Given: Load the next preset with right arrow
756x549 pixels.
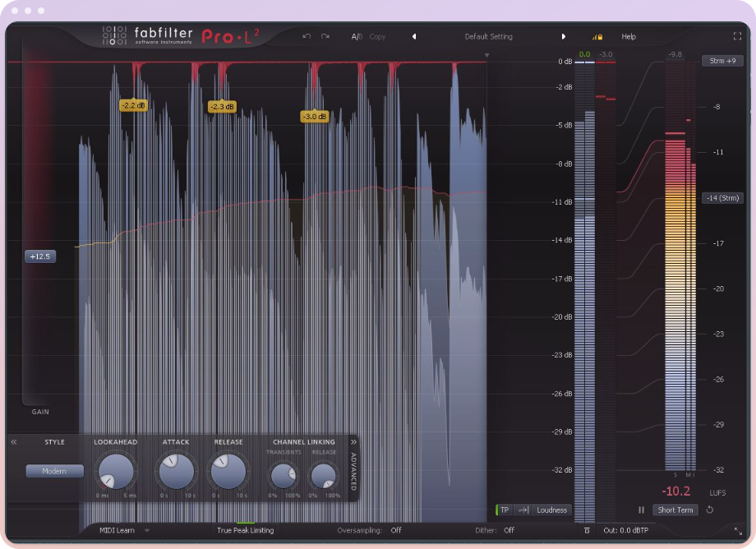Looking at the screenshot, I should (563, 36).
